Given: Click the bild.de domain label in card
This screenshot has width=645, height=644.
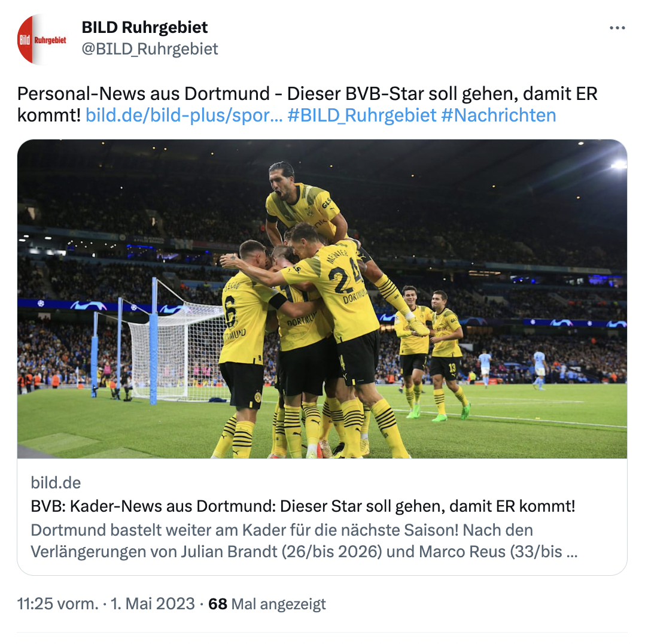Looking at the screenshot, I should pos(56,482).
